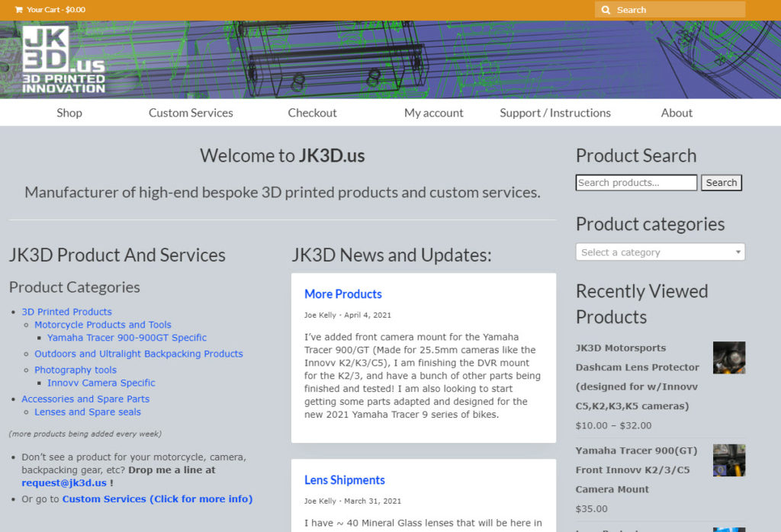The height and width of the screenshot is (532, 781).
Task: Click the $35.00 price
Action: 592,508
